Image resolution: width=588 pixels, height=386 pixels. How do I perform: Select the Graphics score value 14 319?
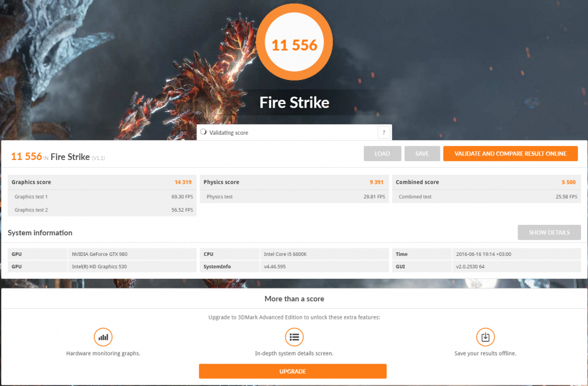coord(183,182)
